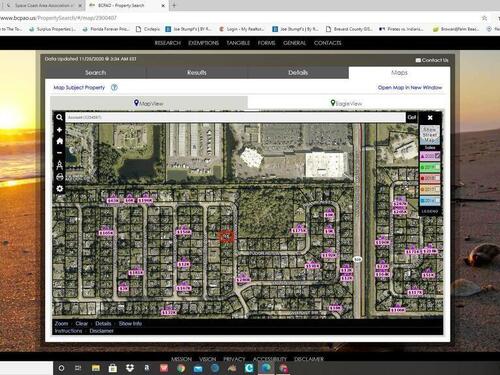Click the ACCESSIBILITY footer link
500x375 pixels.
[270, 359]
